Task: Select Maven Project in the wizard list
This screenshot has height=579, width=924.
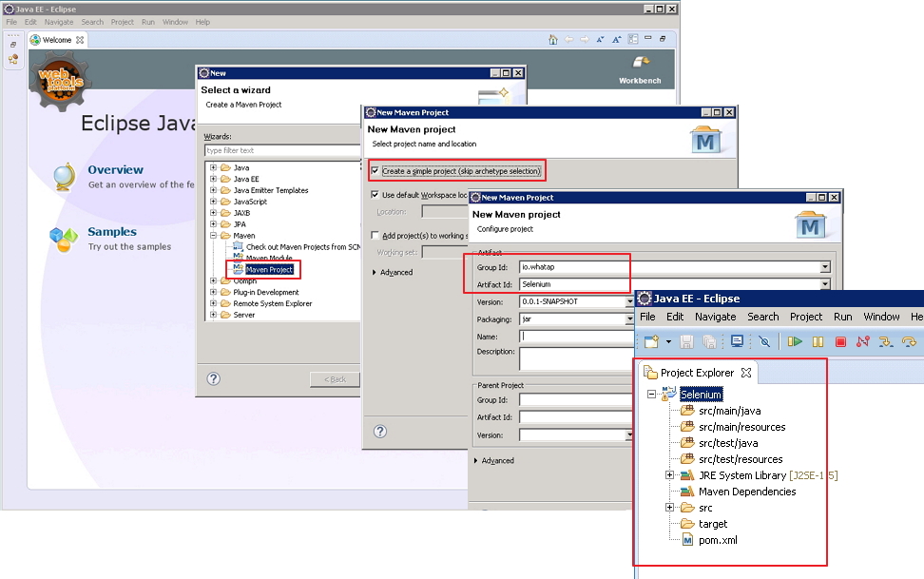Action: tap(268, 270)
